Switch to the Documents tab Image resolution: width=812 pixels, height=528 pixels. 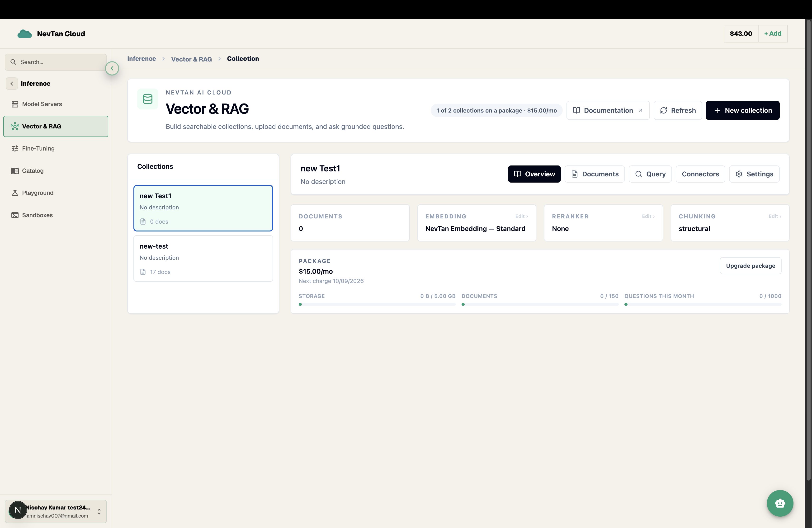[x=595, y=174]
